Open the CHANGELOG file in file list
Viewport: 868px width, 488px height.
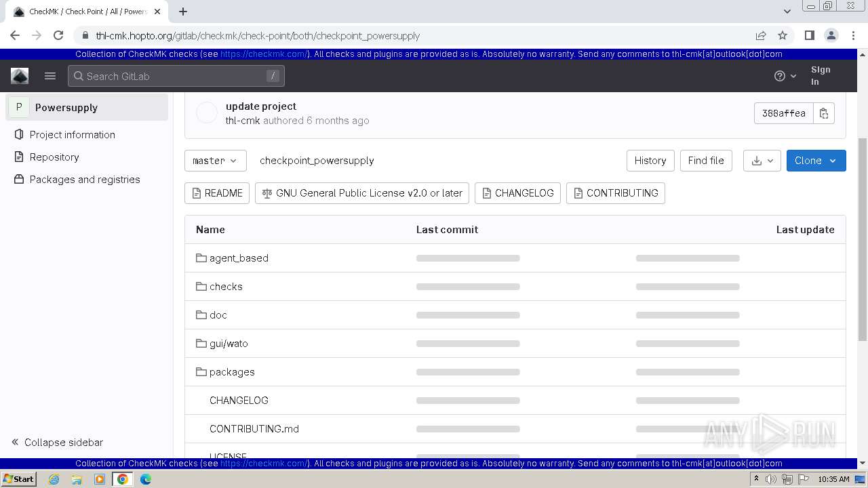click(239, 401)
